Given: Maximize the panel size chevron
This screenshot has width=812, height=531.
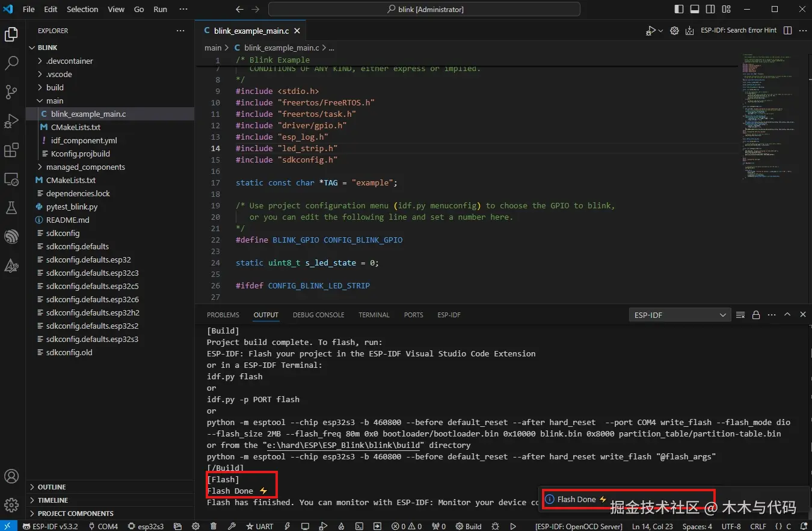Looking at the screenshot, I should click(787, 314).
